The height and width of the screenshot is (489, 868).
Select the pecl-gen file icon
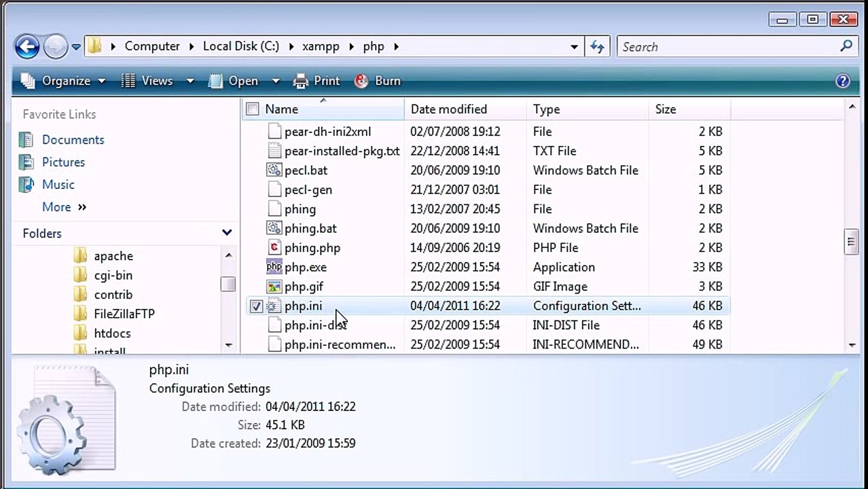click(x=274, y=189)
